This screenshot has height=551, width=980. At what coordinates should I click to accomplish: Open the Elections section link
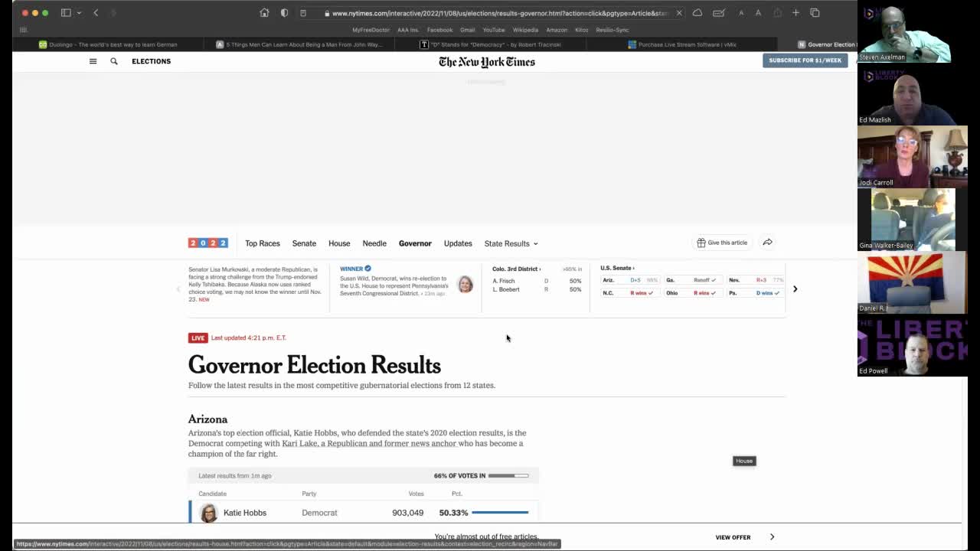pyautogui.click(x=151, y=61)
